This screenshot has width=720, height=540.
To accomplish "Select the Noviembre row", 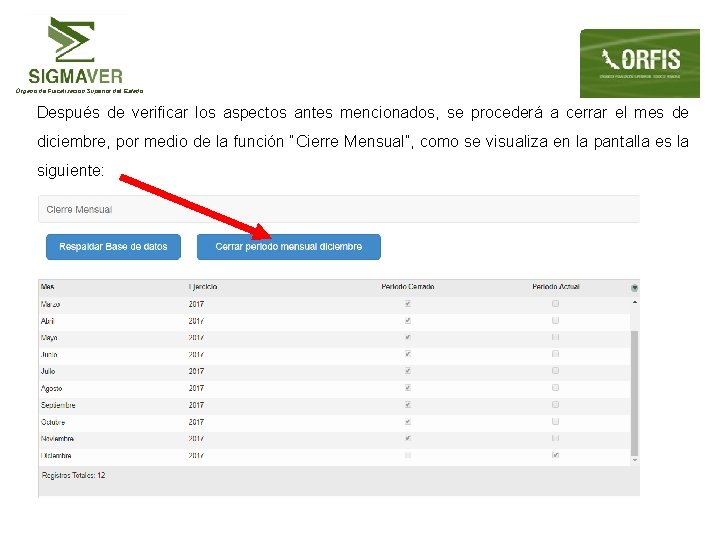I will tap(334, 439).
